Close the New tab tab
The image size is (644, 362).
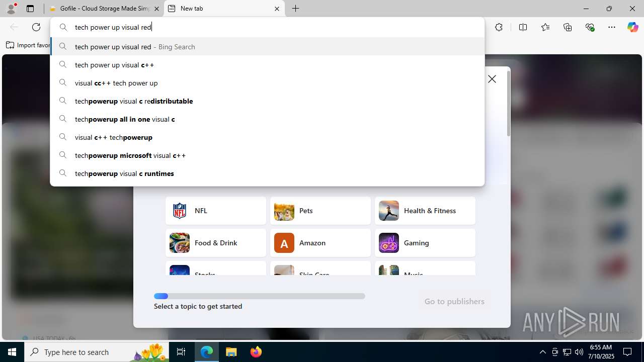pyautogui.click(x=277, y=9)
